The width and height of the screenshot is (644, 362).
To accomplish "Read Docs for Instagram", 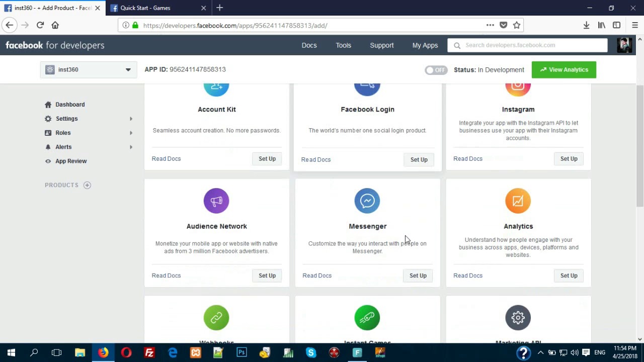I will 468,159.
